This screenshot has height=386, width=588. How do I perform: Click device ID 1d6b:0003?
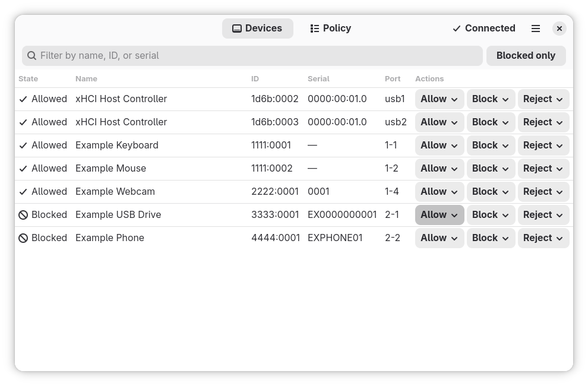pyautogui.click(x=275, y=122)
